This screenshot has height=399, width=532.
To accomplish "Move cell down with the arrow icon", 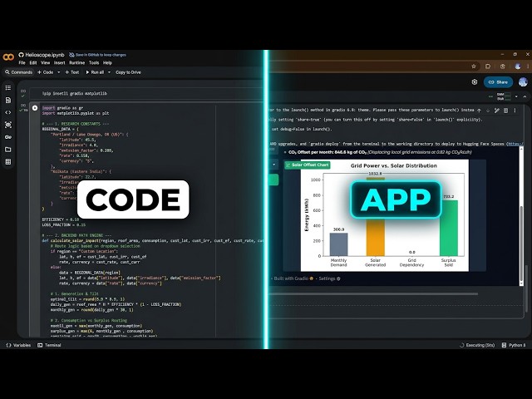I will 488,111.
